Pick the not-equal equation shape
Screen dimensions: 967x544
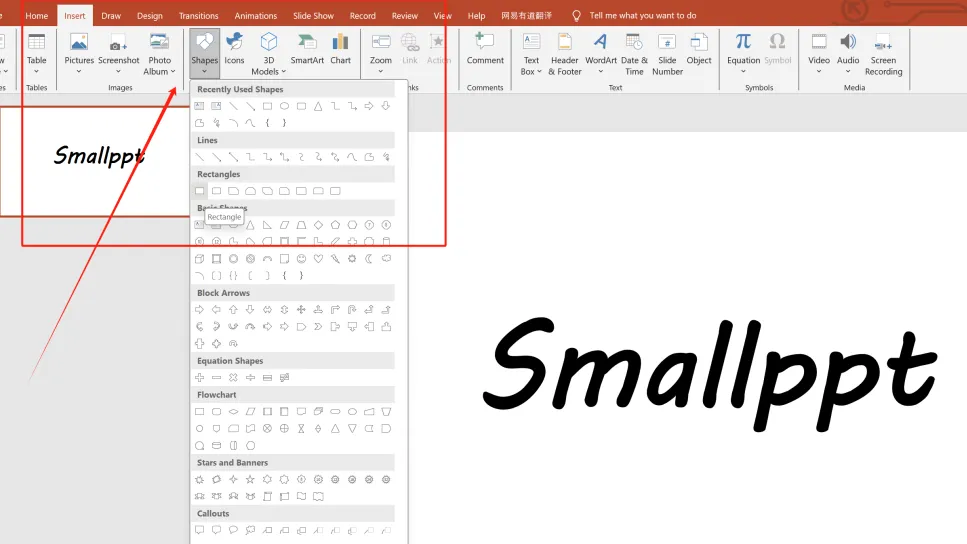[x=284, y=377]
